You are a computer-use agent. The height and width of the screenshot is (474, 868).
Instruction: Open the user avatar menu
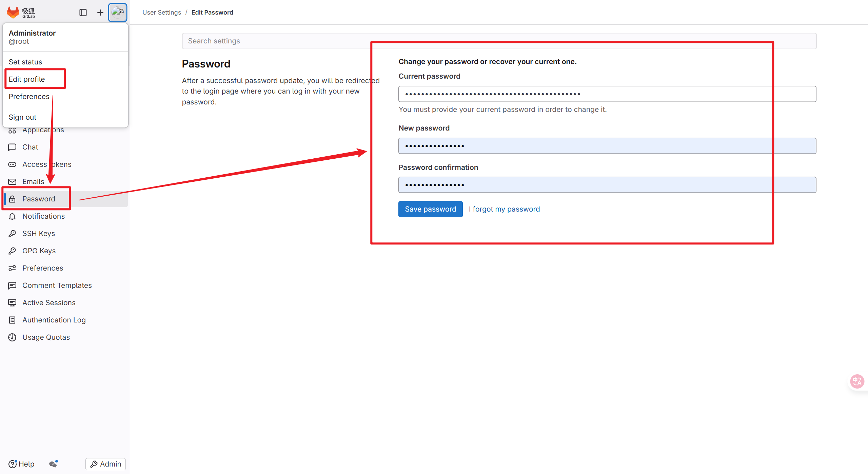pos(117,13)
